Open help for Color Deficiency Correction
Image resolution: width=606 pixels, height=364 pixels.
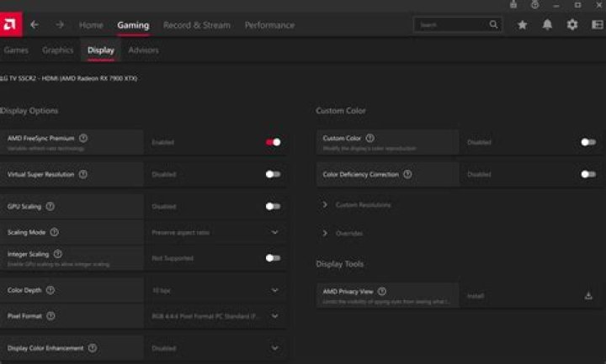tap(407, 174)
